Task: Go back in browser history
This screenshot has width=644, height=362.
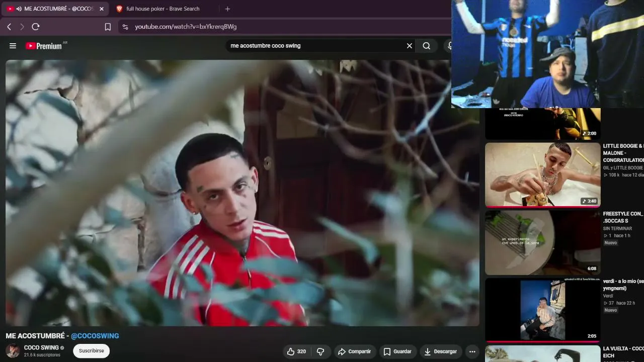Action: click(9, 27)
